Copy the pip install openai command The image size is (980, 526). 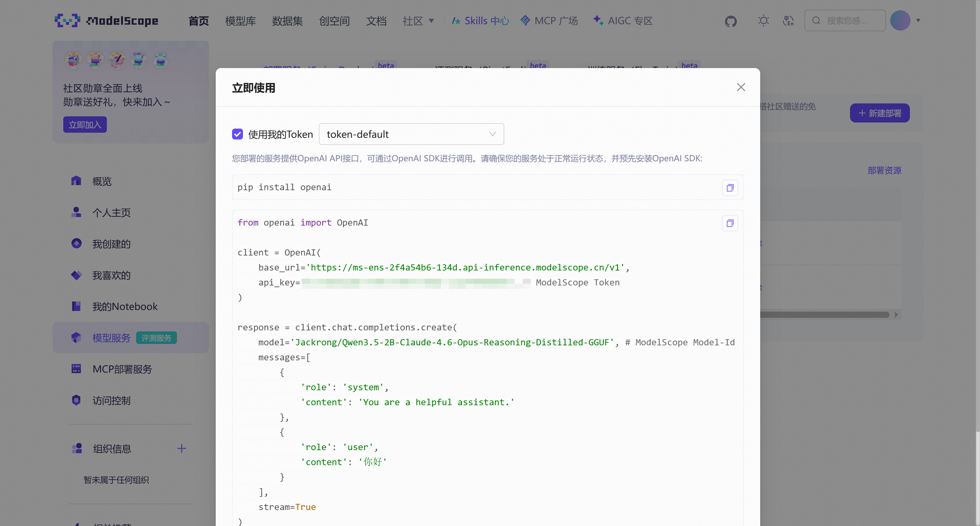730,187
